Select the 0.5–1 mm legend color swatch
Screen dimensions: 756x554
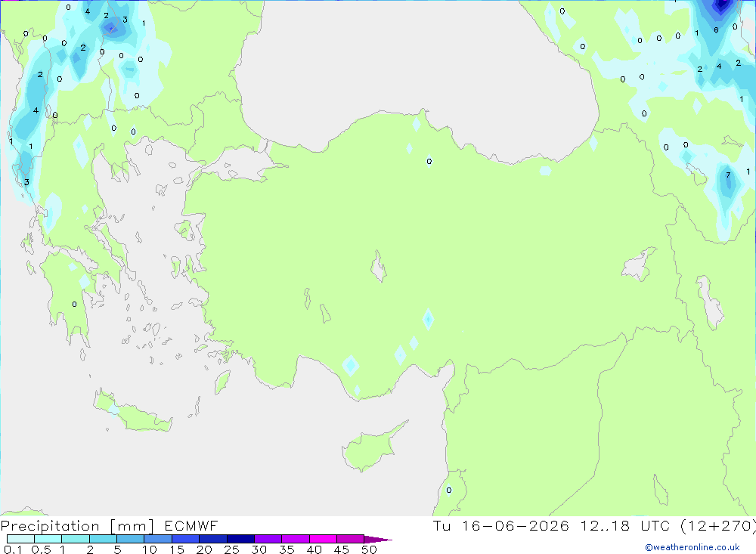pyautogui.click(x=48, y=539)
